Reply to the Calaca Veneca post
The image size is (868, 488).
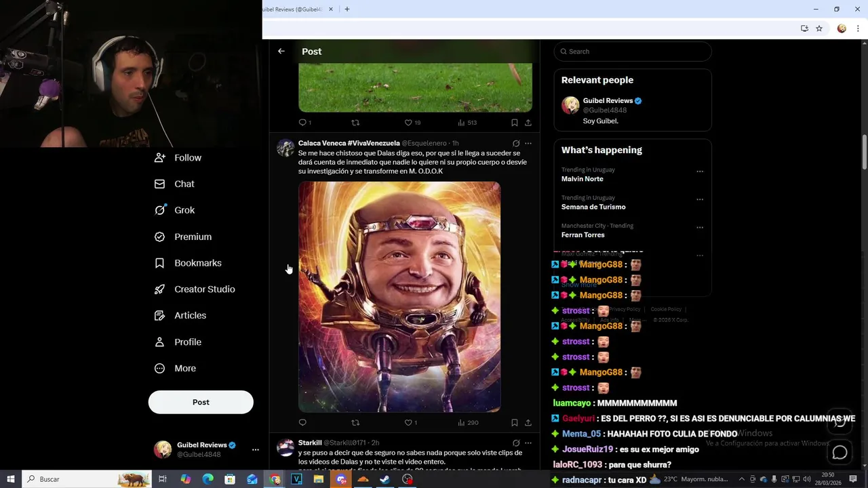pos(302,423)
